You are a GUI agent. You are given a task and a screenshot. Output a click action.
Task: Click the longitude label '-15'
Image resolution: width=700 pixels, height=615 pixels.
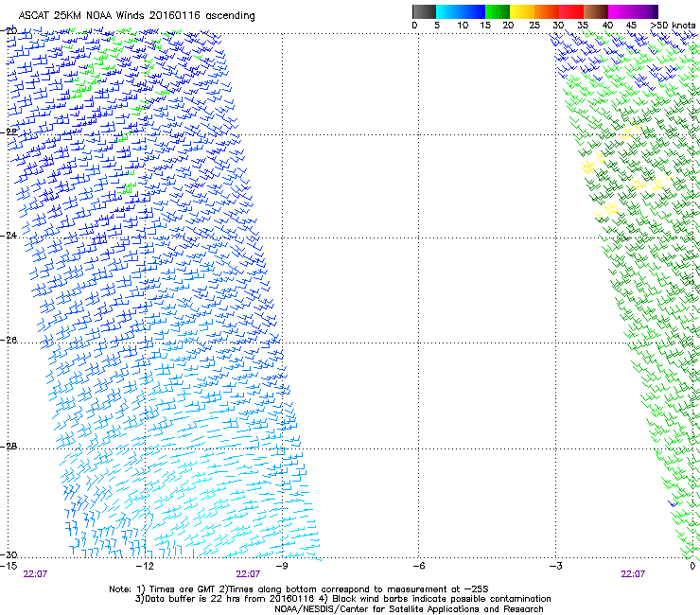(x=9, y=566)
